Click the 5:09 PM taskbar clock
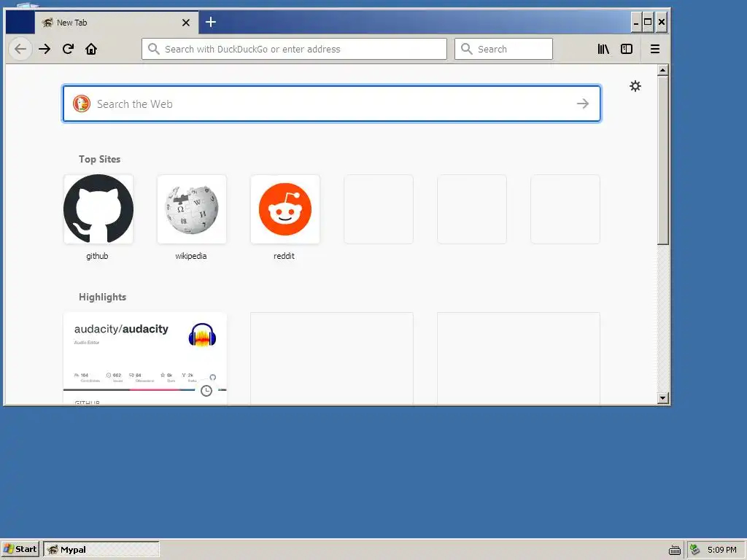Screen dimensions: 747x560 click(x=721, y=550)
